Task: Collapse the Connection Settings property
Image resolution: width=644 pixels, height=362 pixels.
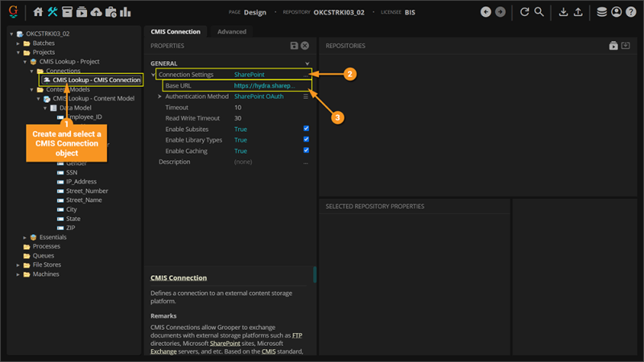Action: [x=154, y=75]
